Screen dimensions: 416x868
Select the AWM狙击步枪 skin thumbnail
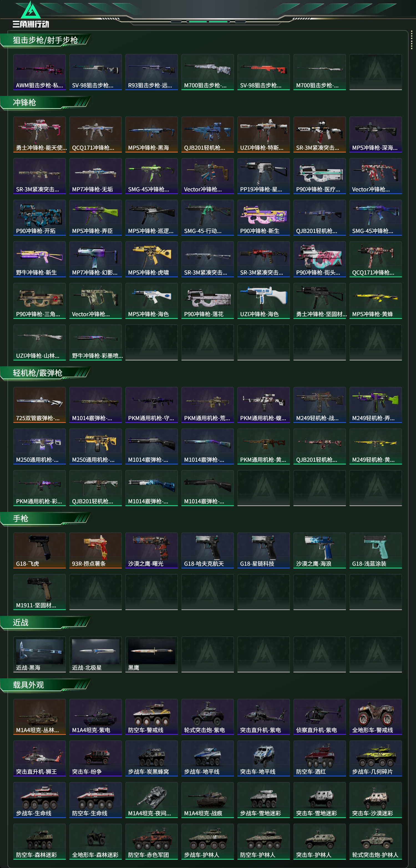pos(39,72)
